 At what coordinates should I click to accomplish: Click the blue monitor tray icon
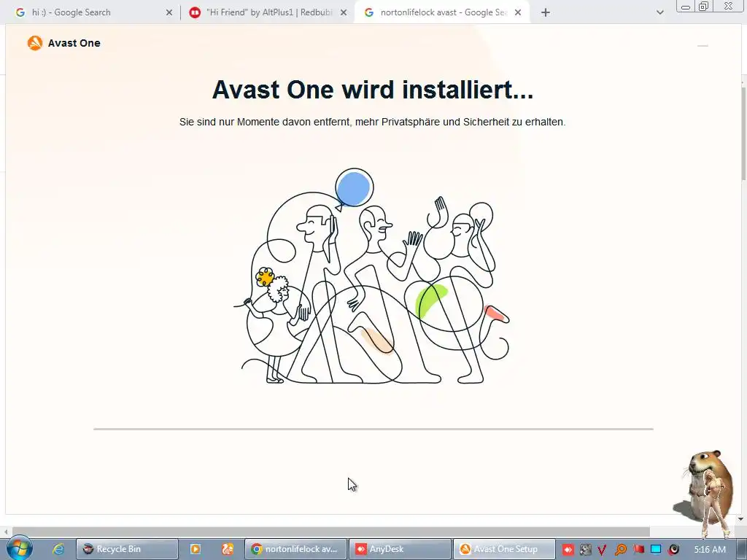[656, 550]
